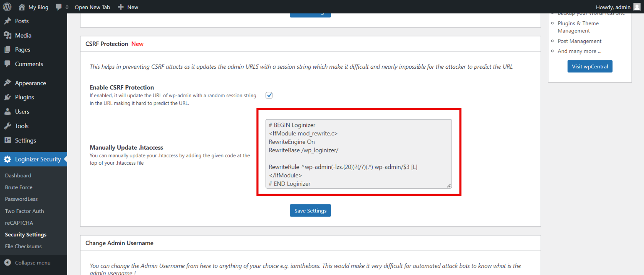Click the Users person icon
644x275 pixels.
click(x=8, y=112)
